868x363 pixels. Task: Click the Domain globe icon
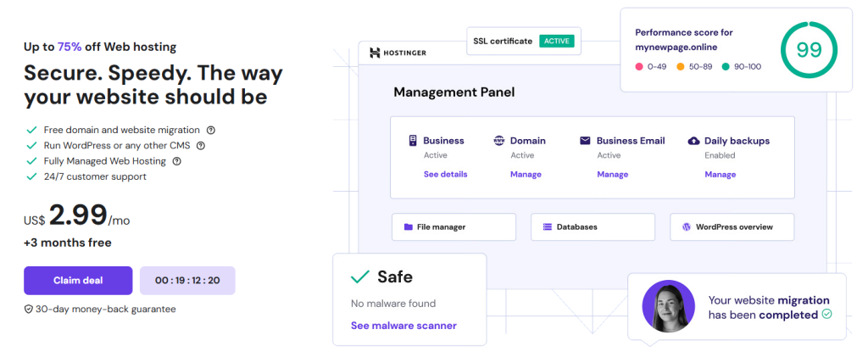point(498,141)
